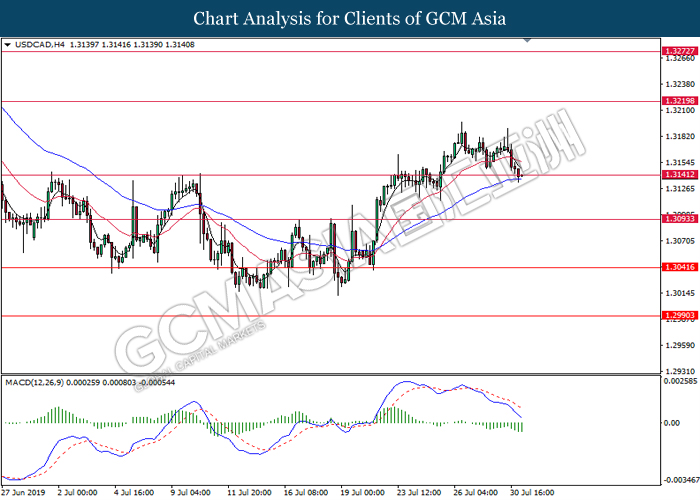Click the 1.30705 price scale value
The width and height of the screenshot is (700, 500).
pos(680,241)
